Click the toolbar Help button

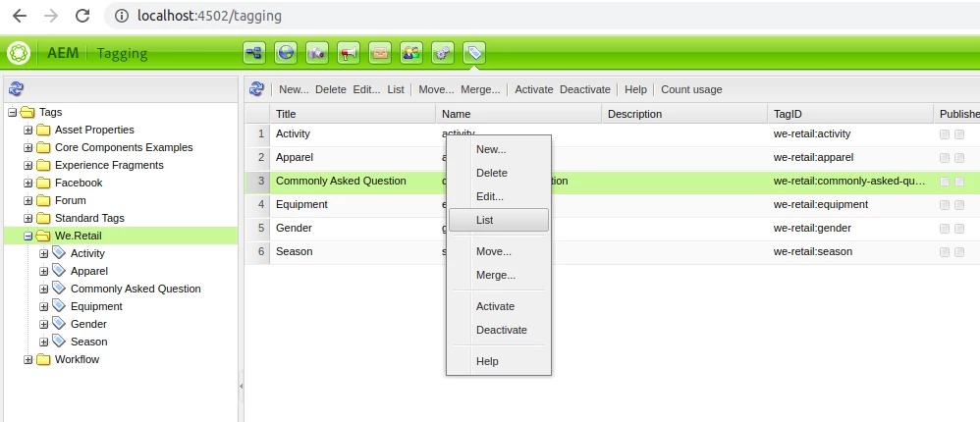(635, 89)
